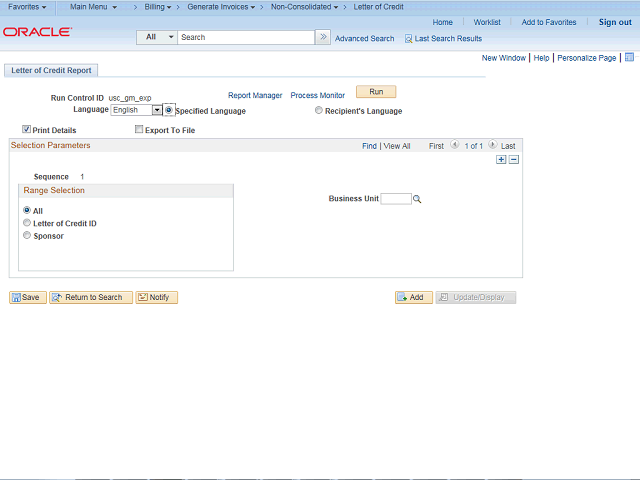Click the page layout icon beside Personalize Page
The height and width of the screenshot is (480, 640).
click(x=629, y=57)
